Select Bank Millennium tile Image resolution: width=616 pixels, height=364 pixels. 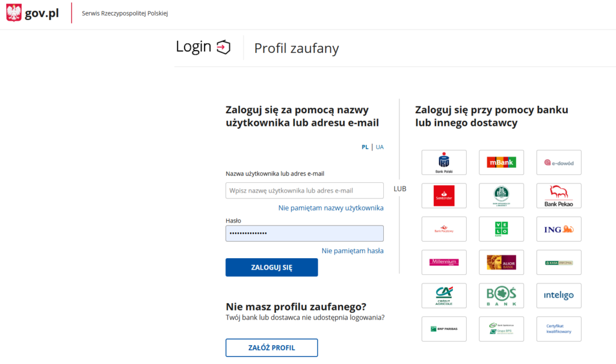[x=444, y=262]
